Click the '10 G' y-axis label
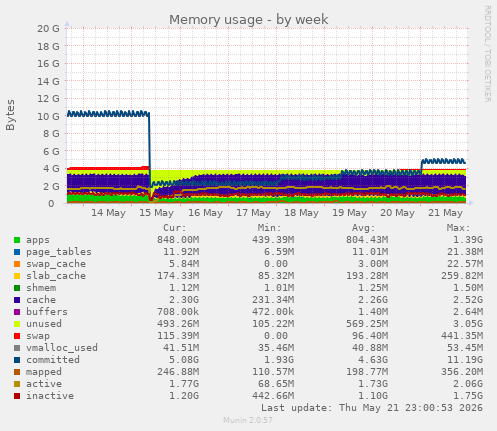 pos(48,116)
